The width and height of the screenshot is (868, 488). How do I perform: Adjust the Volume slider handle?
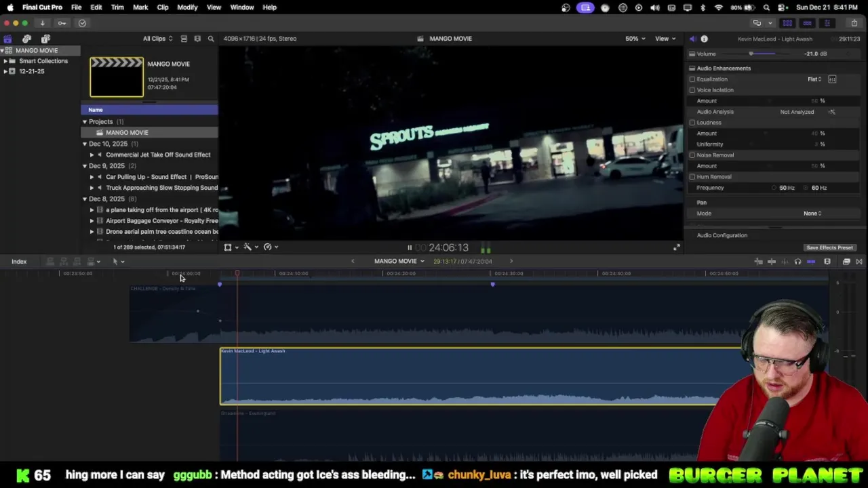pyautogui.click(x=751, y=54)
